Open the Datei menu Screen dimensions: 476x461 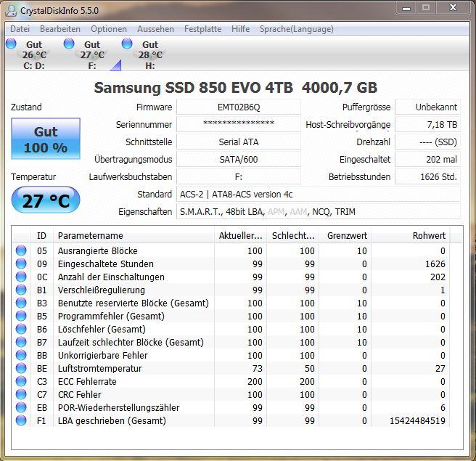coord(20,29)
